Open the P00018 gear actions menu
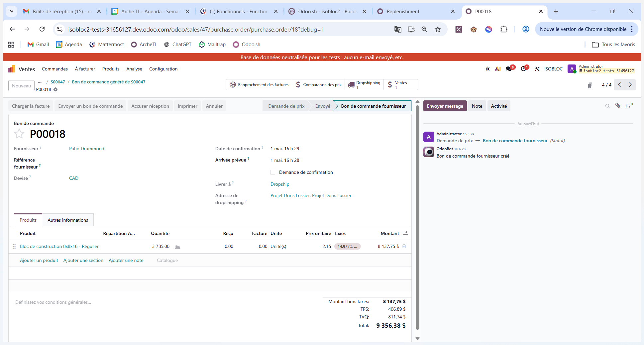The width and height of the screenshot is (644, 345). click(x=55, y=89)
